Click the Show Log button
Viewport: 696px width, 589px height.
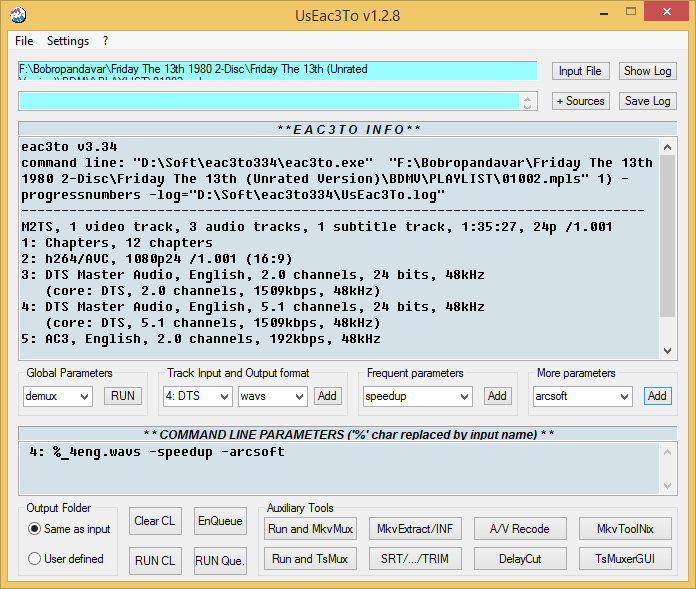[648, 71]
